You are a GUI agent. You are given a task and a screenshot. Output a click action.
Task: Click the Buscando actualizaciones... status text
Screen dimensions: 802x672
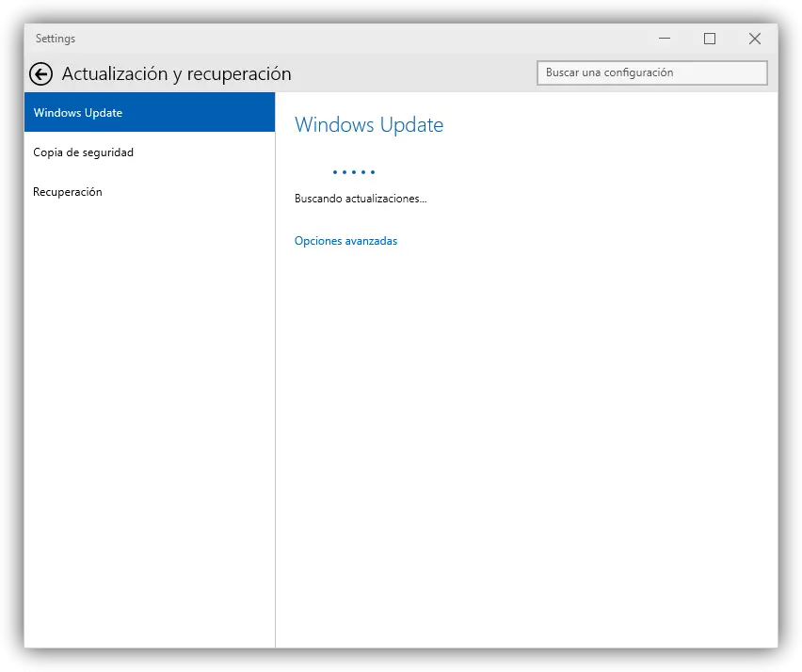(x=361, y=199)
